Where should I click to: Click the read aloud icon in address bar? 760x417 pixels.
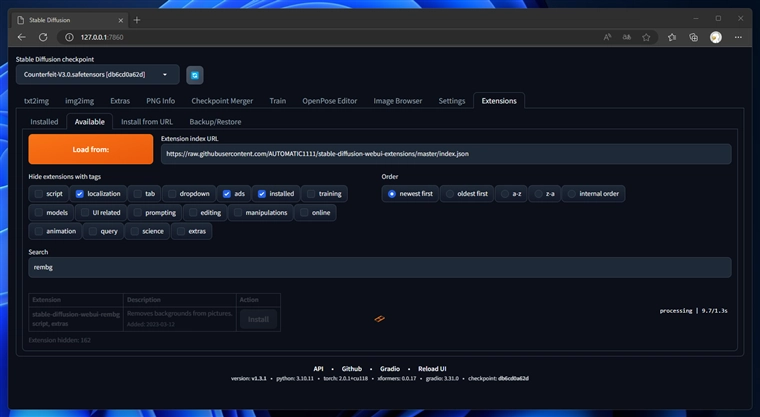[x=607, y=37]
